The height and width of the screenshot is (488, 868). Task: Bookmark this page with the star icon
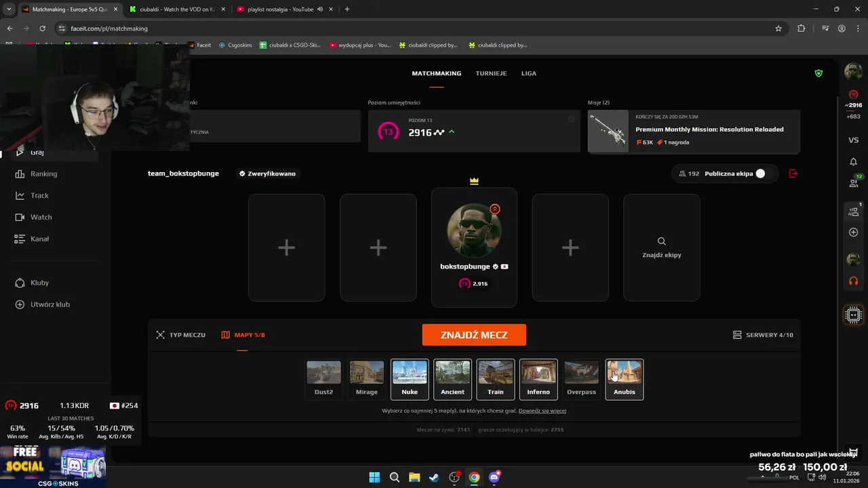(x=778, y=28)
